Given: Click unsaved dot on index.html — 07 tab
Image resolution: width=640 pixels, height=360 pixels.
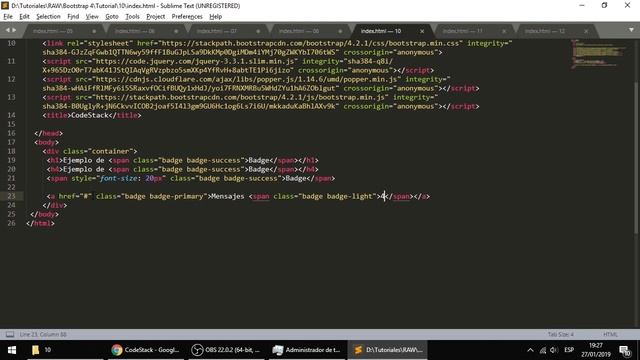Looking at the screenshot, I should [258, 31].
